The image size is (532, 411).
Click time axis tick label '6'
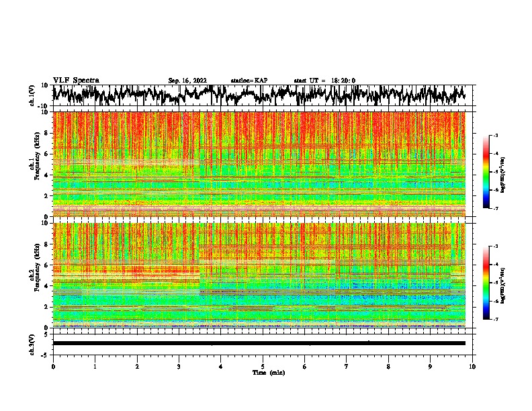pyautogui.click(x=304, y=367)
